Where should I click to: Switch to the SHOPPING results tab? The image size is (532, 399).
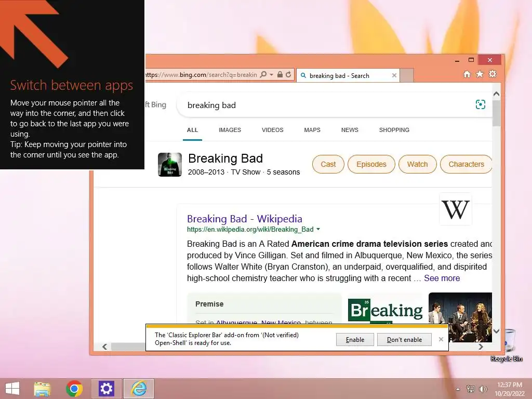pos(394,130)
